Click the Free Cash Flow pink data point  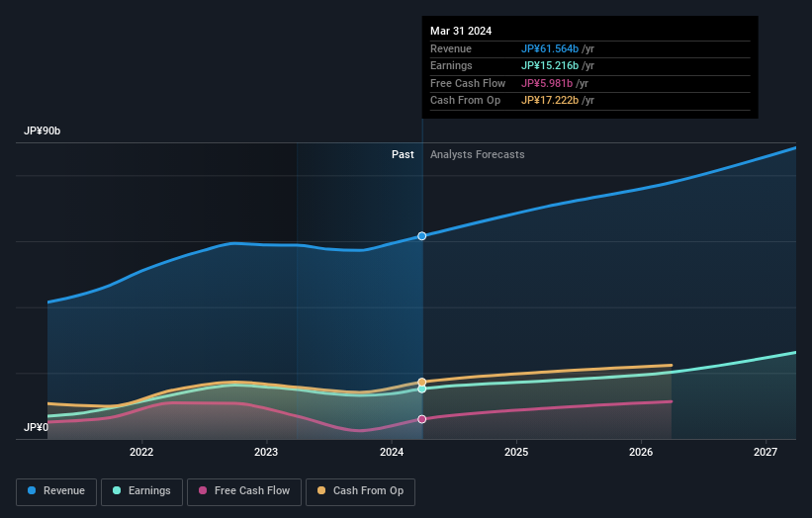(x=422, y=419)
